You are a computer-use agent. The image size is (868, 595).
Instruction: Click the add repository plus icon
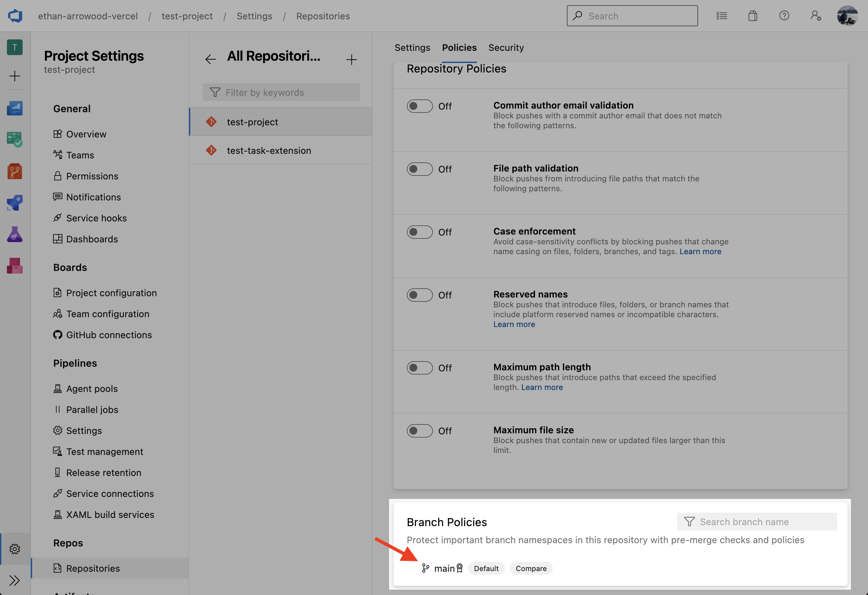351,59
